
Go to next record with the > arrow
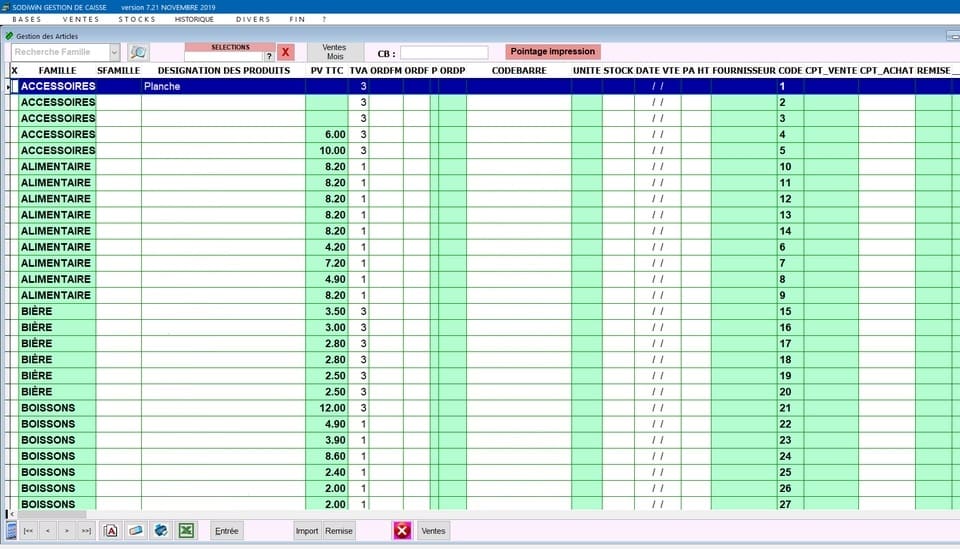tap(67, 531)
